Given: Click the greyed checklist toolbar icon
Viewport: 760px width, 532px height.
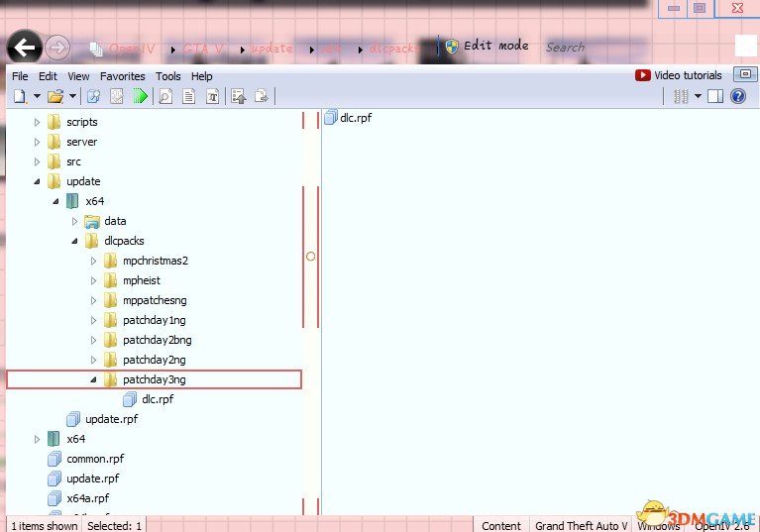Looking at the screenshot, I should tap(116, 96).
